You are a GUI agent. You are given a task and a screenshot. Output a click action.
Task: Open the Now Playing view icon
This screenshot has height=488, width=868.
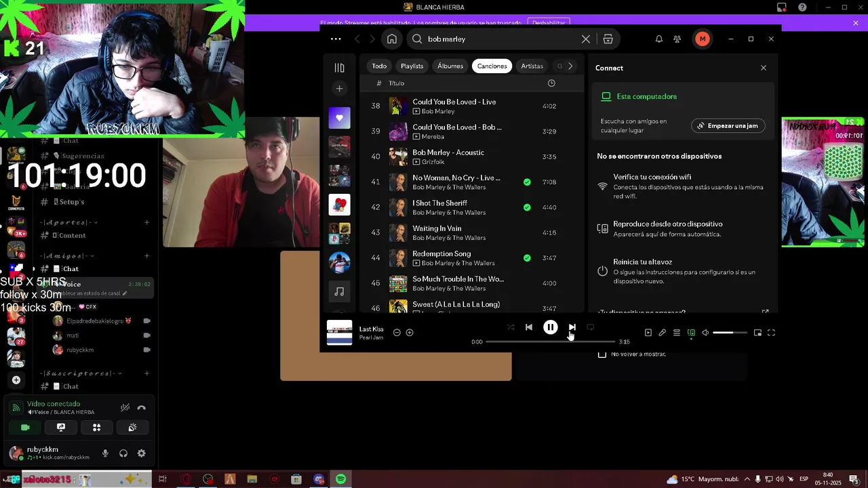click(x=648, y=333)
